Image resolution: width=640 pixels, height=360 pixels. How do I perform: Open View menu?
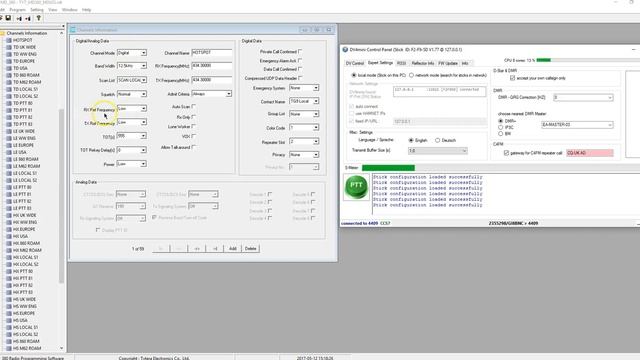coord(53,9)
